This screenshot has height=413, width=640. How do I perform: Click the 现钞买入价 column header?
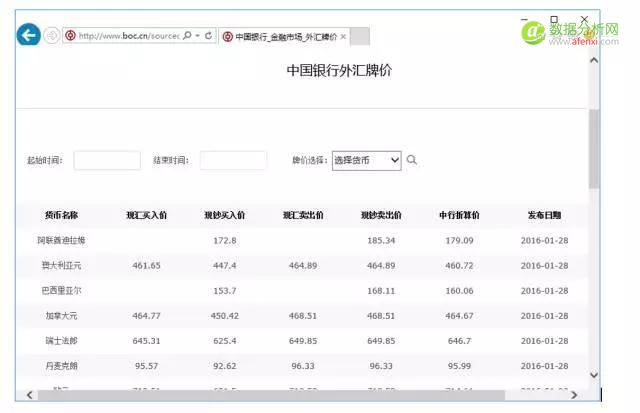tap(224, 215)
